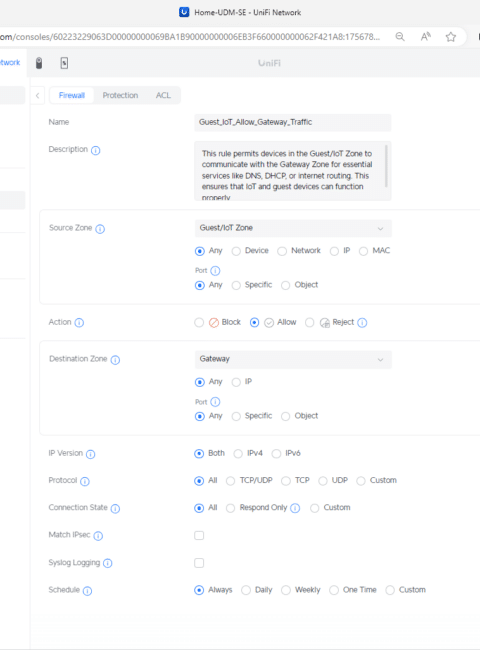Viewport: 480px width, 650px height.
Task: Set Schedule to Weekly
Action: point(286,590)
